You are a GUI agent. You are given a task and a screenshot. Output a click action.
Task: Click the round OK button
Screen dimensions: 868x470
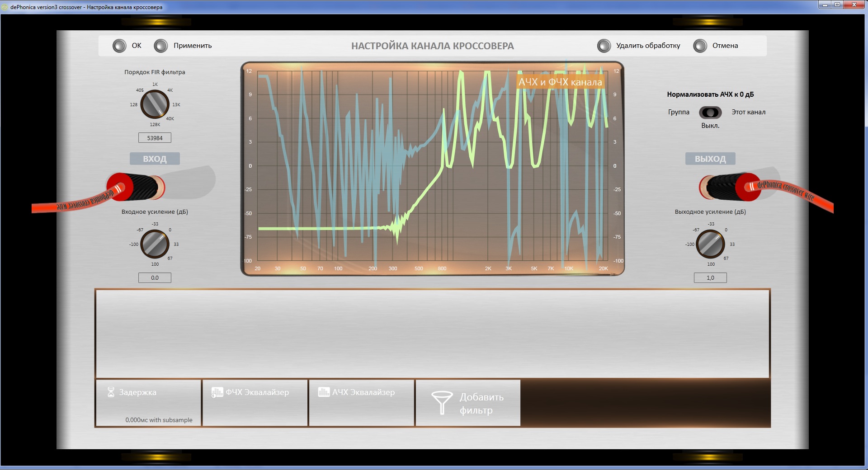click(119, 46)
